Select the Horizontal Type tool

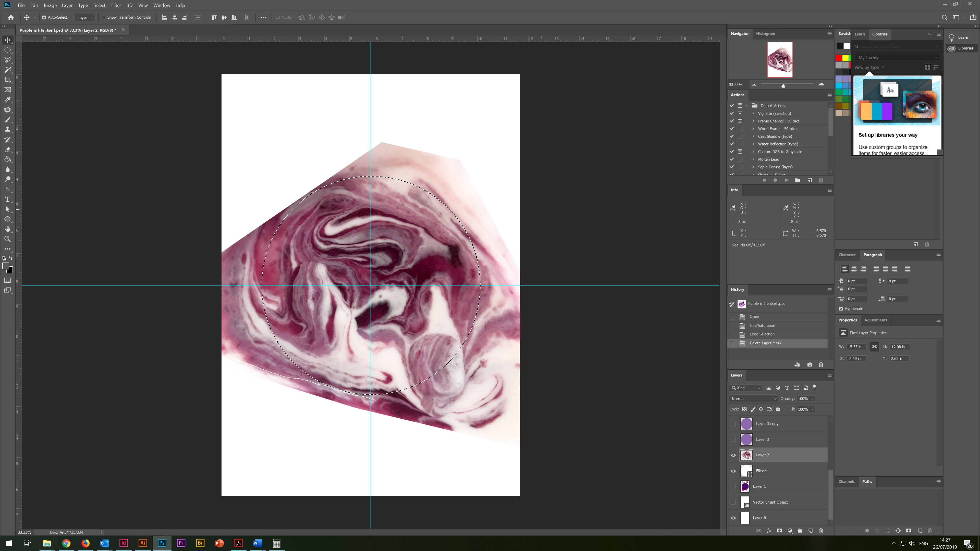click(8, 199)
